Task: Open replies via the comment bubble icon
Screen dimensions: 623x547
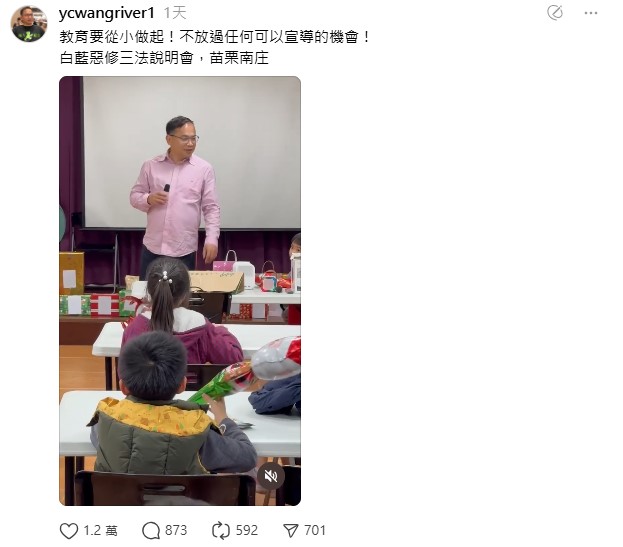Action: (x=151, y=531)
